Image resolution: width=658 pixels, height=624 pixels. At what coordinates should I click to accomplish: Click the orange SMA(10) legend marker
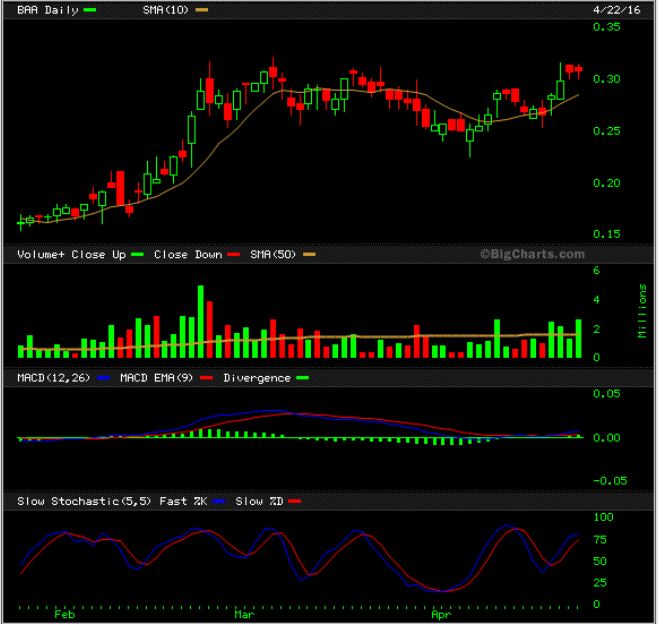click(201, 10)
